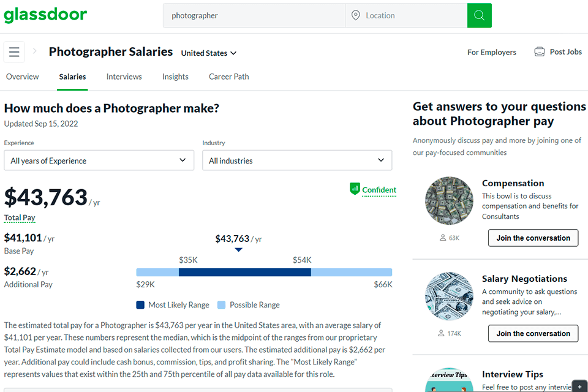Viewport: 588px width, 392px height.
Task: Click the Post Jobs printer icon
Action: pos(540,52)
